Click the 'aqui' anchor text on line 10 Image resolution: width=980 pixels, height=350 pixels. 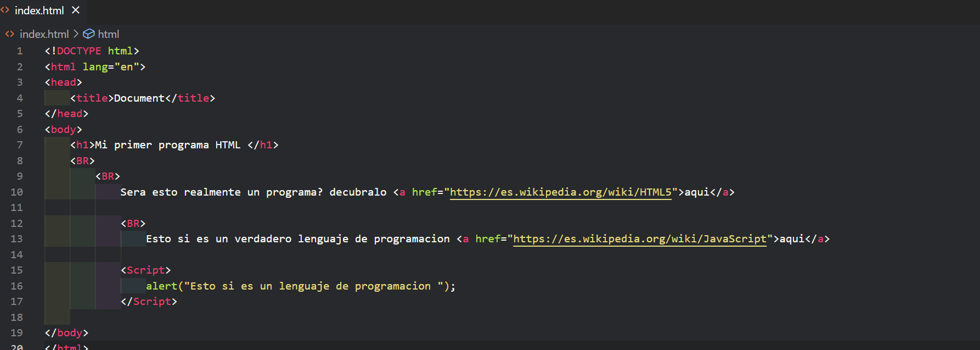697,192
